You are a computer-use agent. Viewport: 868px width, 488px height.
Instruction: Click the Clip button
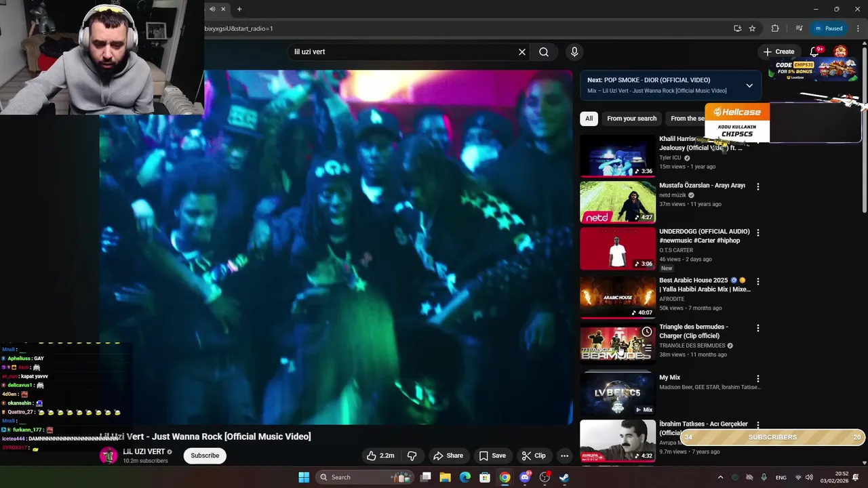coord(534,455)
